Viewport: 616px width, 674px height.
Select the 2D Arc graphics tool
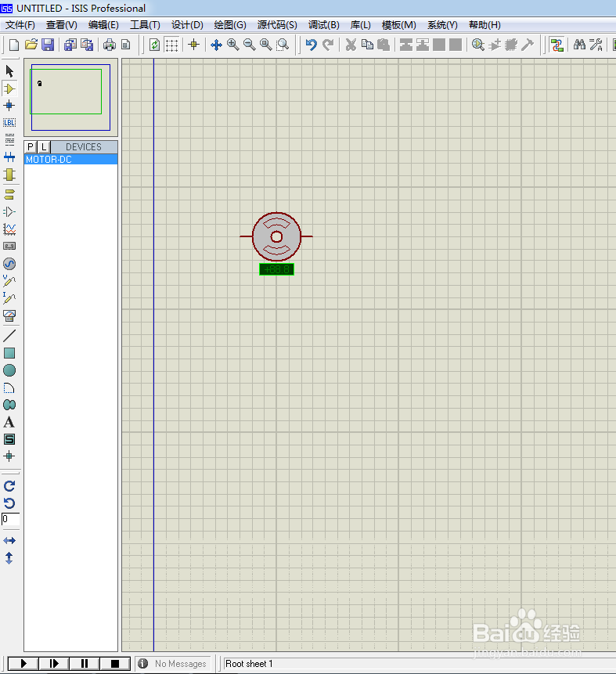pos(9,388)
